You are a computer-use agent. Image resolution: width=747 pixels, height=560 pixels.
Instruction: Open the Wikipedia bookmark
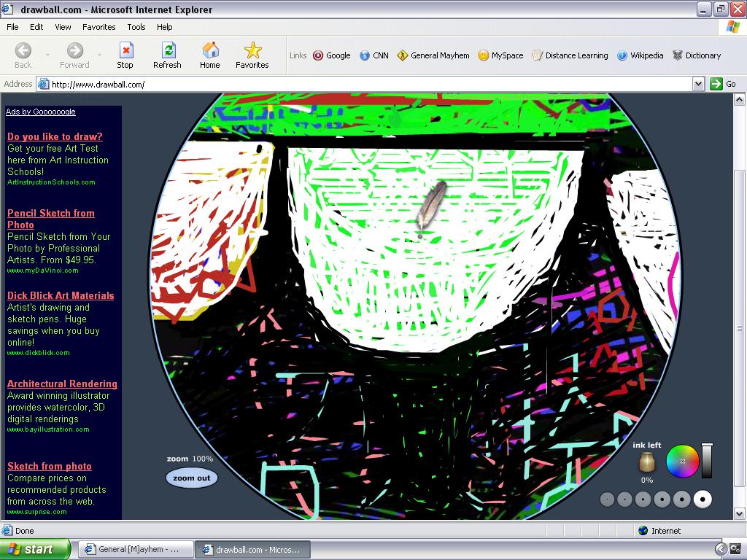640,55
